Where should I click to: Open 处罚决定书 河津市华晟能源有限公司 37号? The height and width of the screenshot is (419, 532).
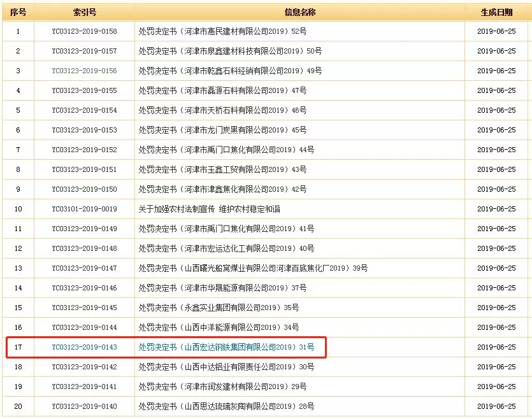pyautogui.click(x=222, y=287)
